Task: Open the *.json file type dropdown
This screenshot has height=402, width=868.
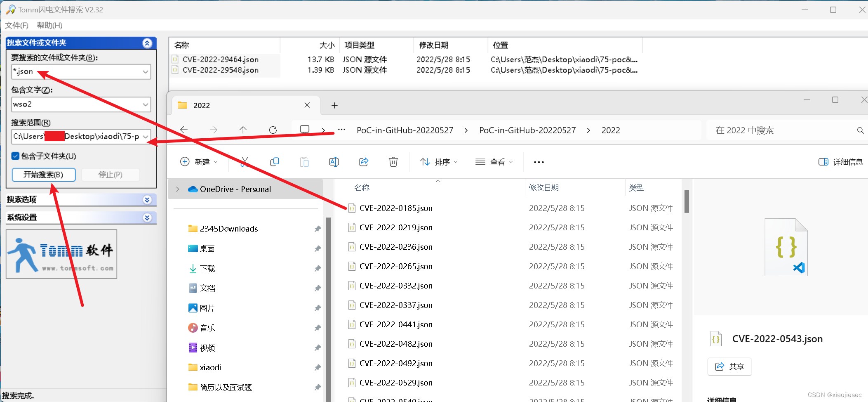Action: pyautogui.click(x=145, y=71)
